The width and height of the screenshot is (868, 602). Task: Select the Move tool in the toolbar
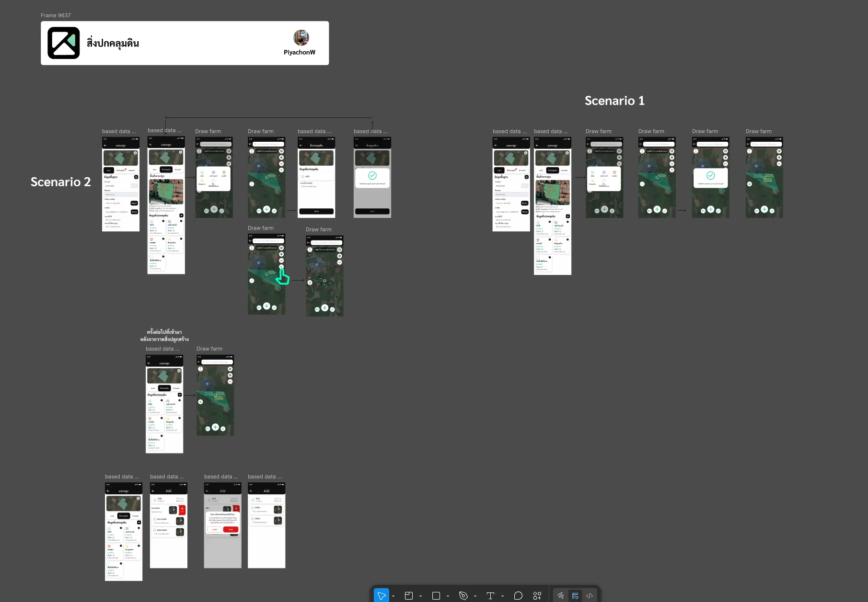coord(382,596)
